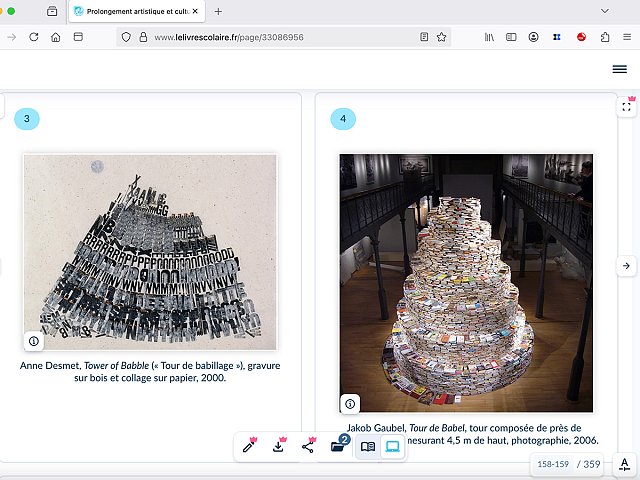This screenshot has width=640, height=480.
Task: Go to next page with arrow button
Action: point(627,266)
